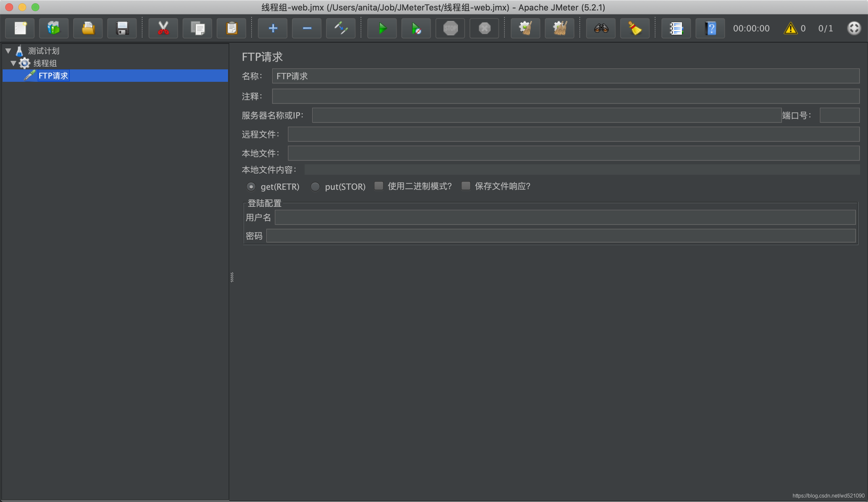Click the Reset Search brush icon

click(x=635, y=28)
